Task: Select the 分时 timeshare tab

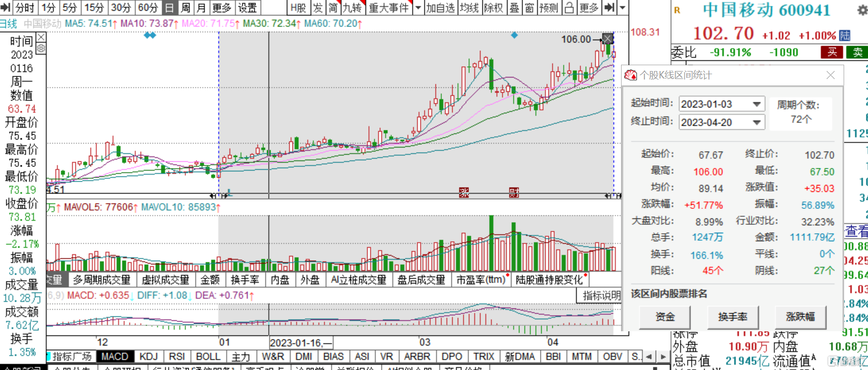Action: tap(24, 7)
